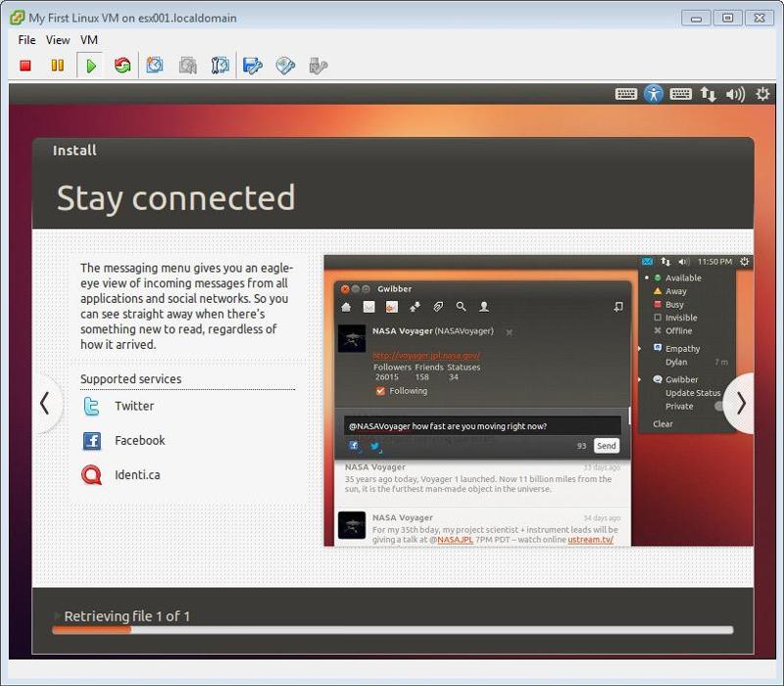Click the Facebook icon under Supported services

(x=92, y=441)
